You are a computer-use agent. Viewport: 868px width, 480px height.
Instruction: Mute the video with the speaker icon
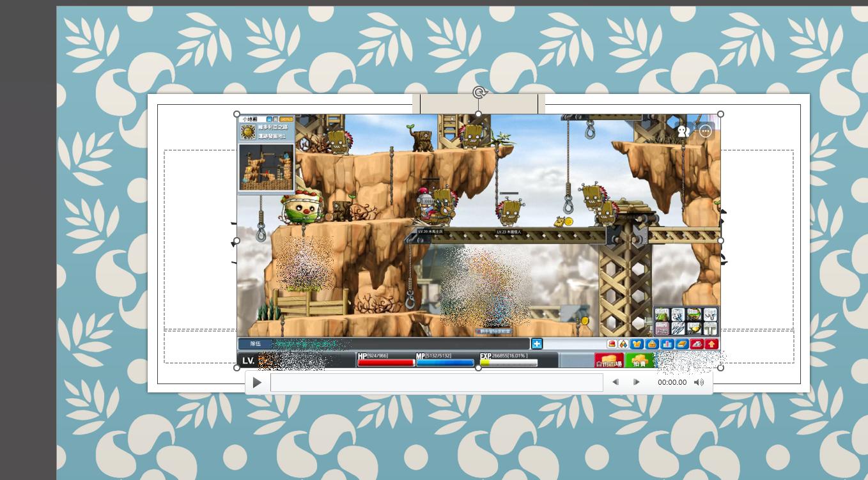point(699,382)
